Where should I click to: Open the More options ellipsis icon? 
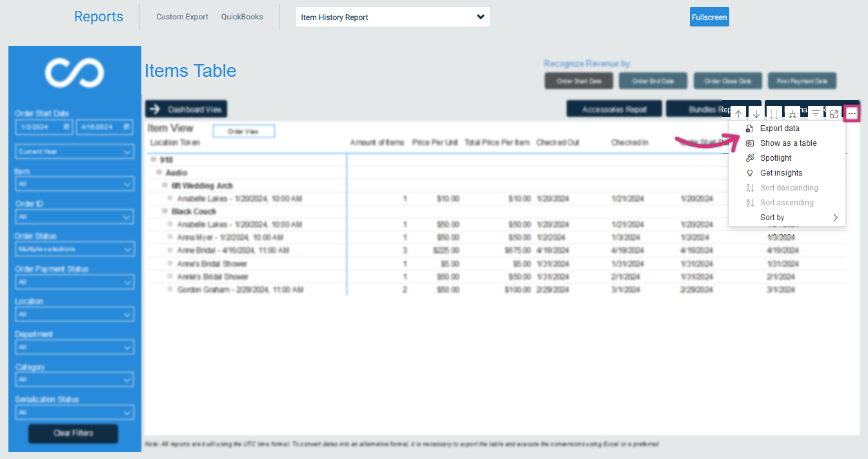click(851, 112)
